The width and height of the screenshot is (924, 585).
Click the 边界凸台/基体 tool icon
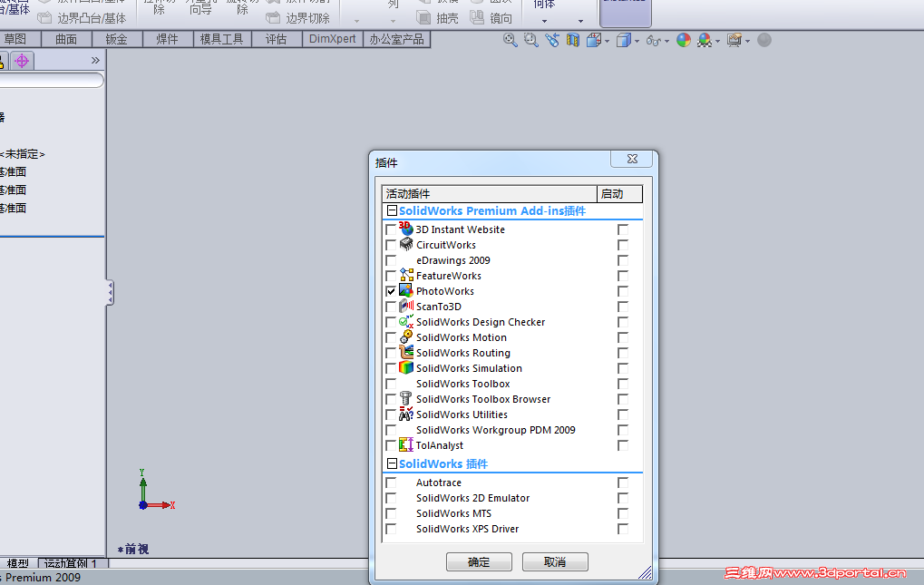click(44, 17)
